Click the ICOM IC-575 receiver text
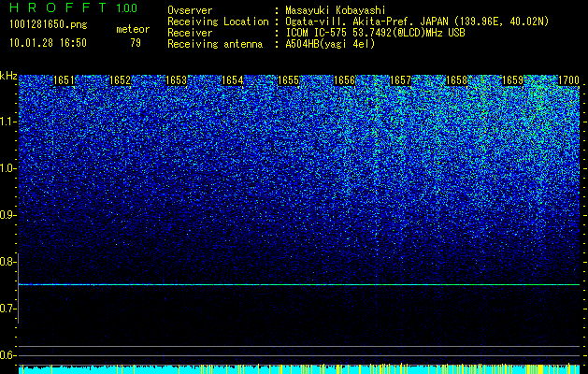The height and width of the screenshot is (374, 588). coord(375,33)
